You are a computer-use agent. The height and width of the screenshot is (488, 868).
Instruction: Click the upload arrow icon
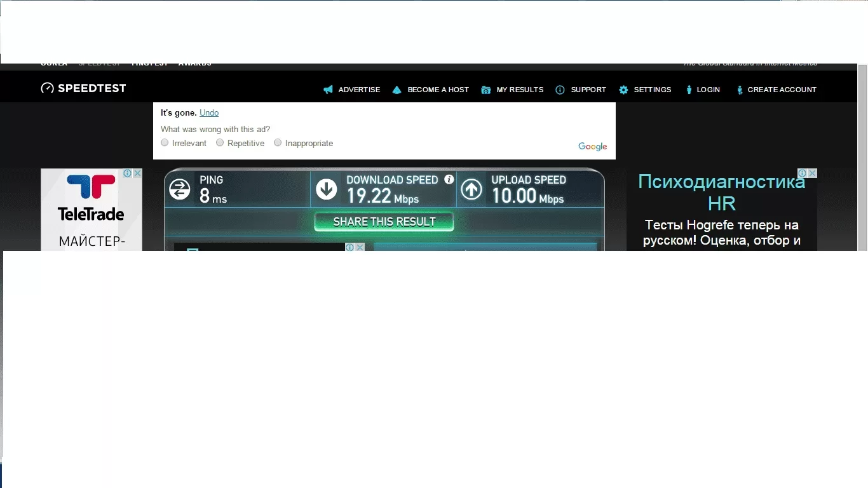coord(471,189)
